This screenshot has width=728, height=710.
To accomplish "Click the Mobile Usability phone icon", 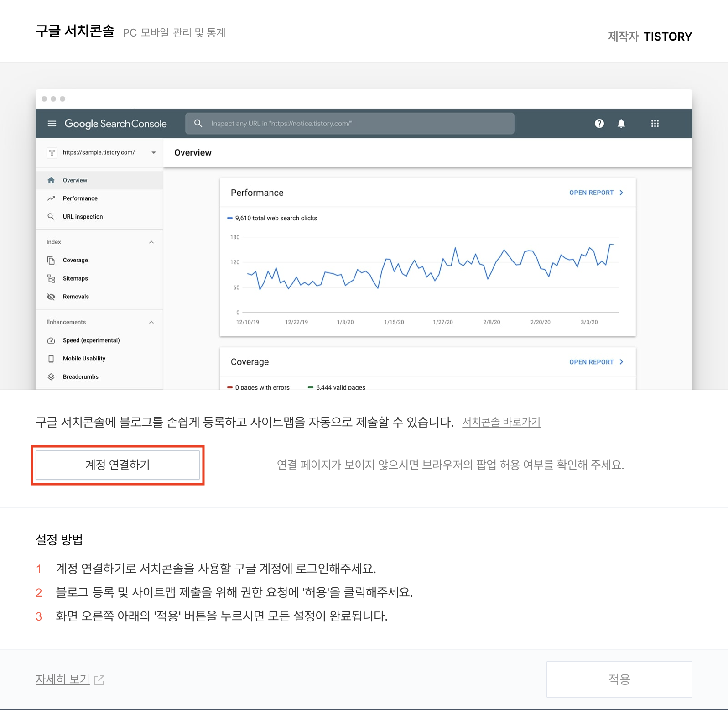I will coord(51,359).
